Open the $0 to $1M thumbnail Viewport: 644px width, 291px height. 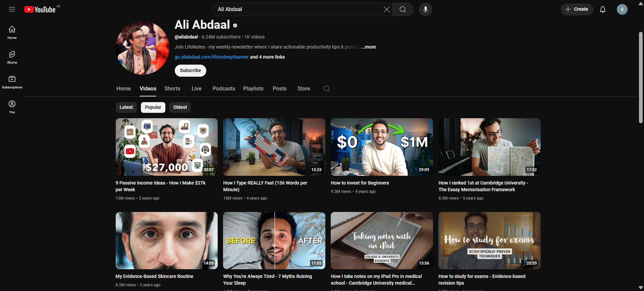[382, 147]
